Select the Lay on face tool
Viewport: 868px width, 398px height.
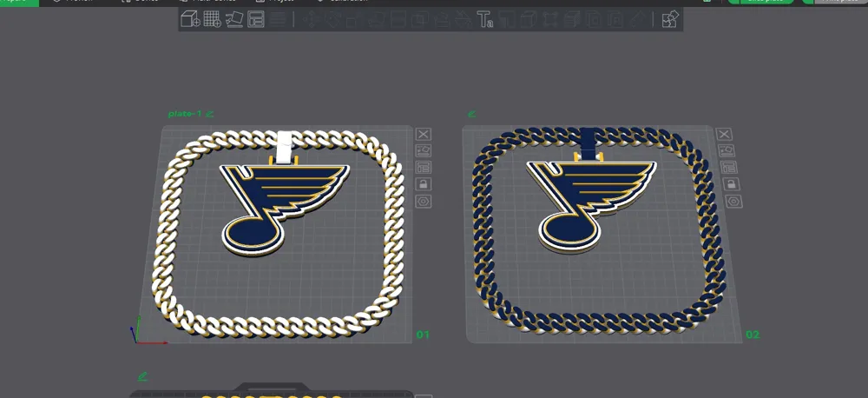375,20
